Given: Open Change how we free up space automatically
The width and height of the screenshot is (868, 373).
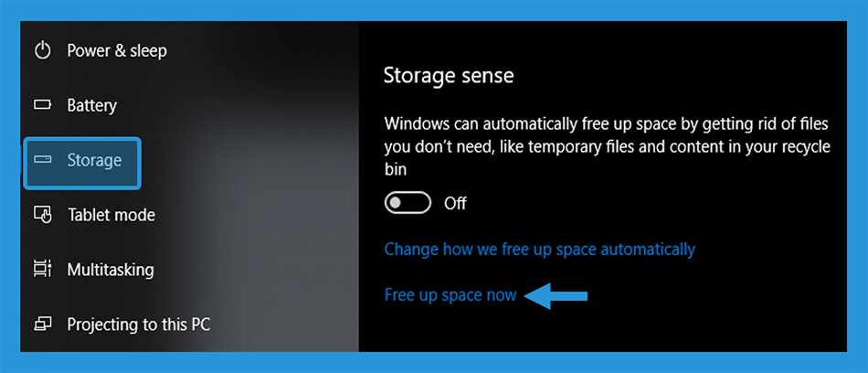Looking at the screenshot, I should (x=540, y=250).
